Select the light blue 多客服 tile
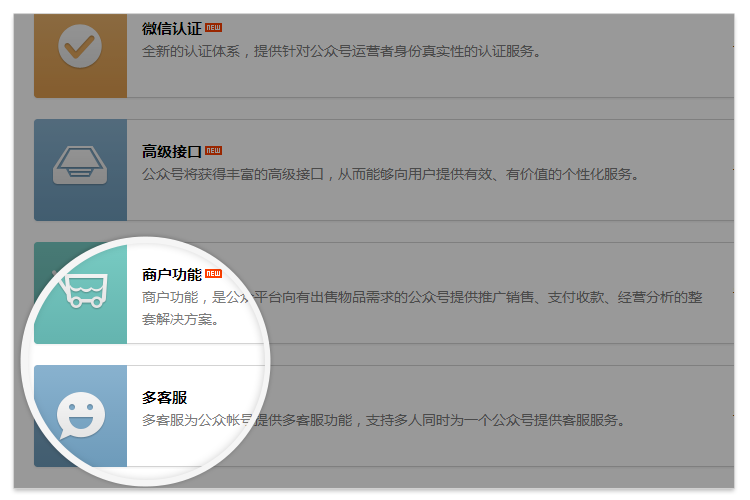This screenshot has width=750, height=500. tap(80, 416)
